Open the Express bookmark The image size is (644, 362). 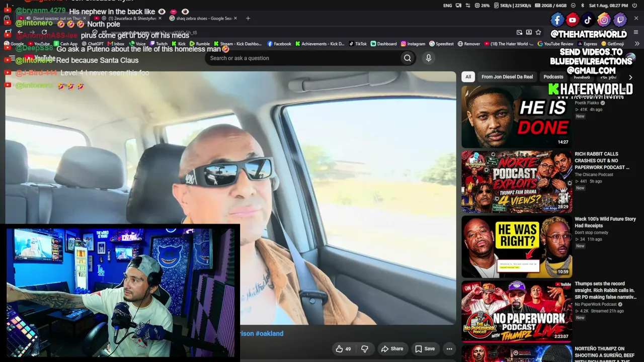click(587, 44)
